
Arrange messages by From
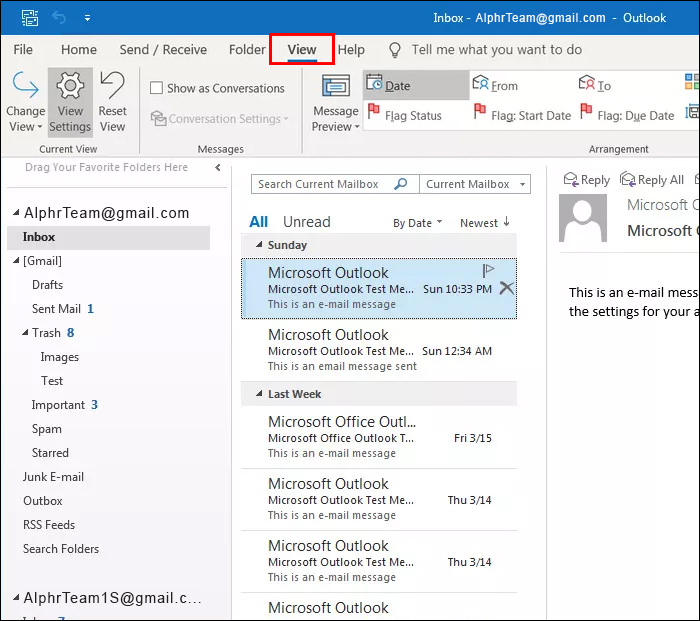[x=495, y=85]
